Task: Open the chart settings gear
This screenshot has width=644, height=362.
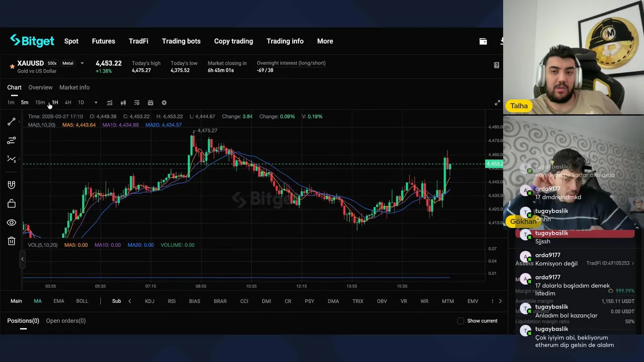Action: point(164,103)
